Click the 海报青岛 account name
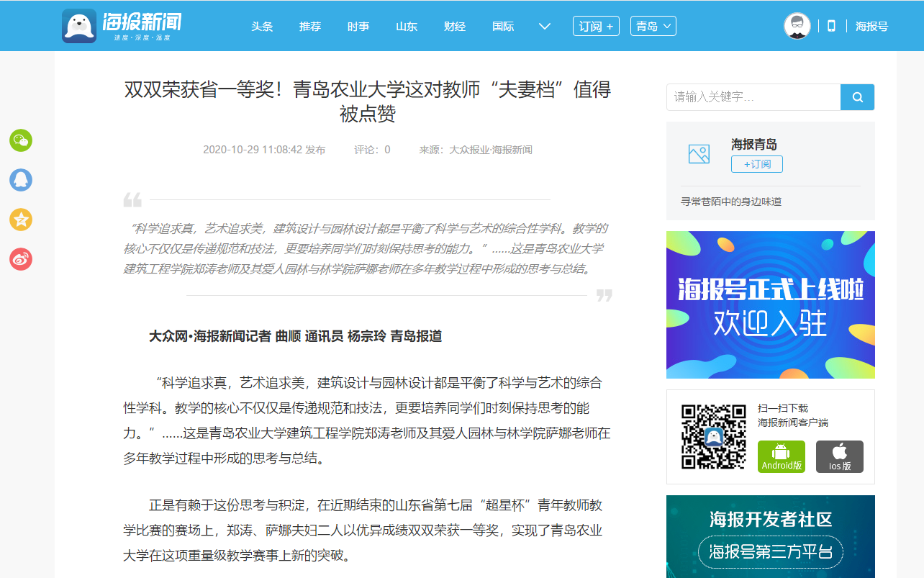 (x=754, y=144)
